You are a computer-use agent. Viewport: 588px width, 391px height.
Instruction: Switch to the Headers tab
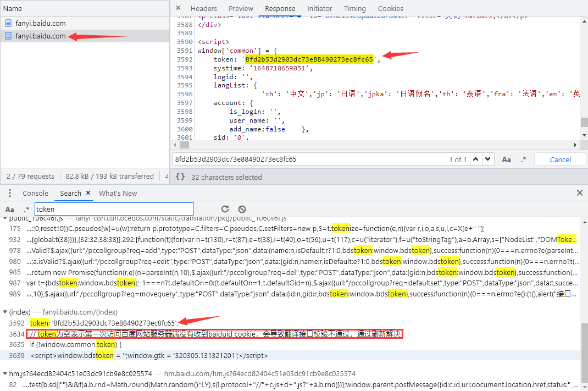tap(203, 8)
